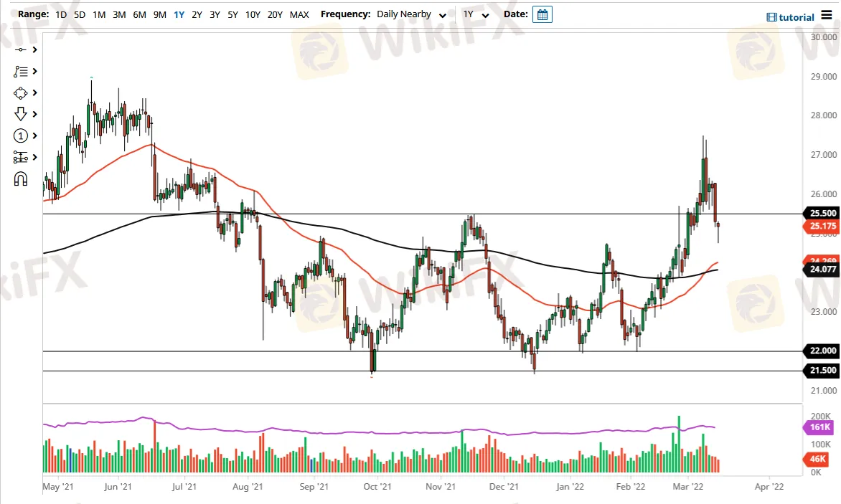
Task: Open the hamburger menu at top right
Action: point(827,15)
